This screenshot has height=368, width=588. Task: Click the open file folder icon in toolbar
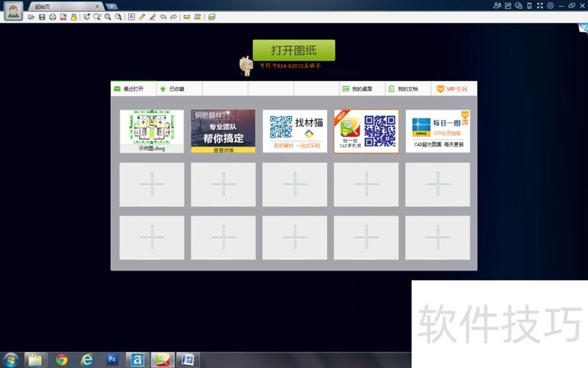point(31,17)
